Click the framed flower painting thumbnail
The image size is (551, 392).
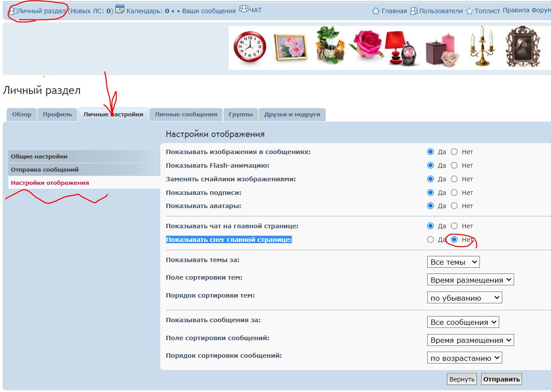(x=290, y=47)
